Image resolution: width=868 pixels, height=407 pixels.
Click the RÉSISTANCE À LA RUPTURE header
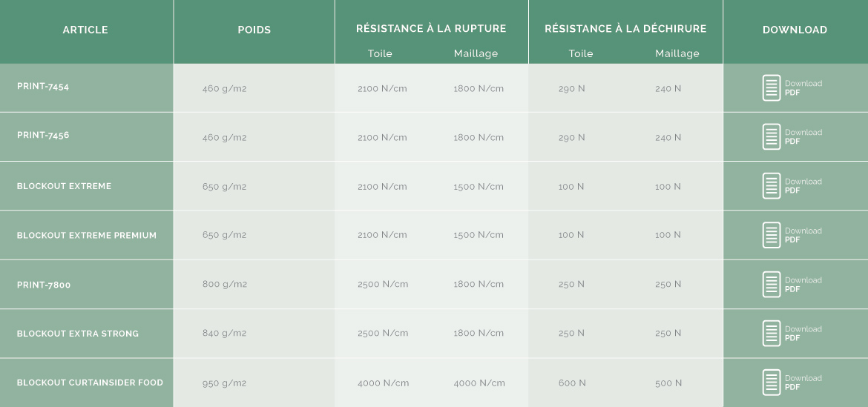431,29
